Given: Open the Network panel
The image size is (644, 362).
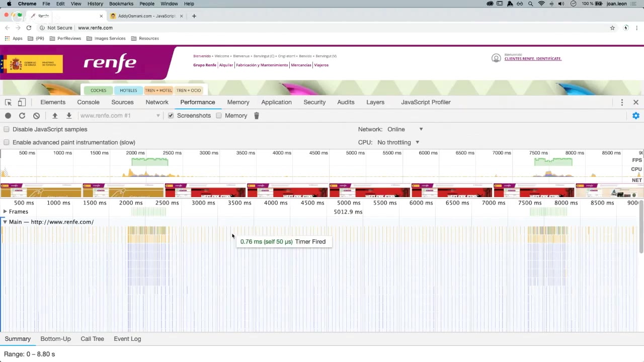Looking at the screenshot, I should (x=157, y=102).
